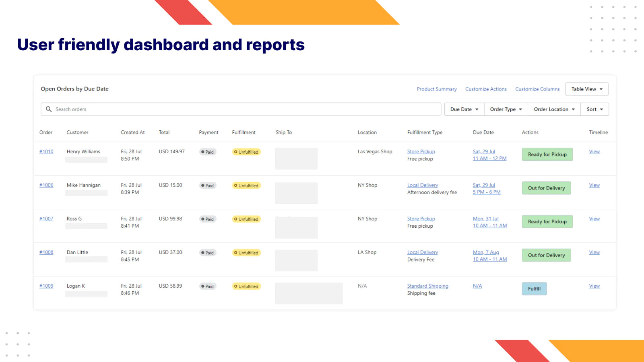Open the Table View dropdown
644x362 pixels.
[x=586, y=89]
